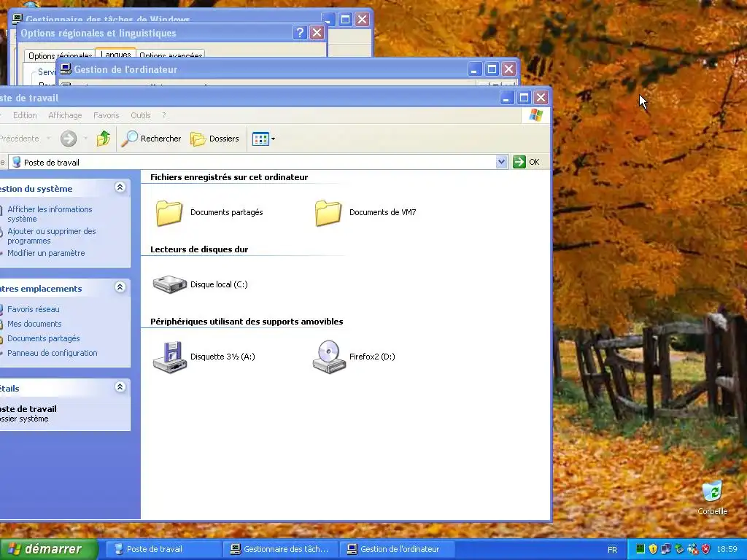Screen dimensions: 747x560
Task: Select the Disque local (C:) drive icon
Action: coord(169,284)
